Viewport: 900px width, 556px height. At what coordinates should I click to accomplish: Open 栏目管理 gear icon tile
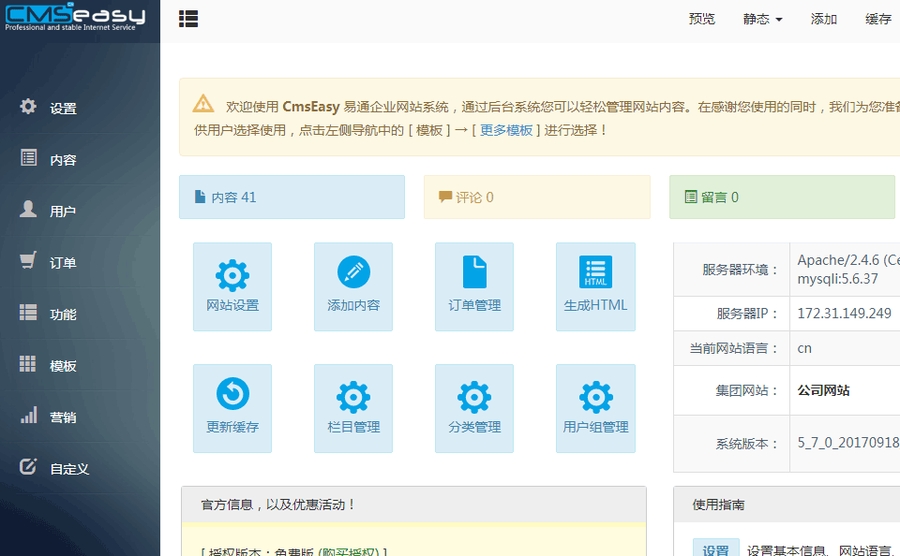coord(353,407)
